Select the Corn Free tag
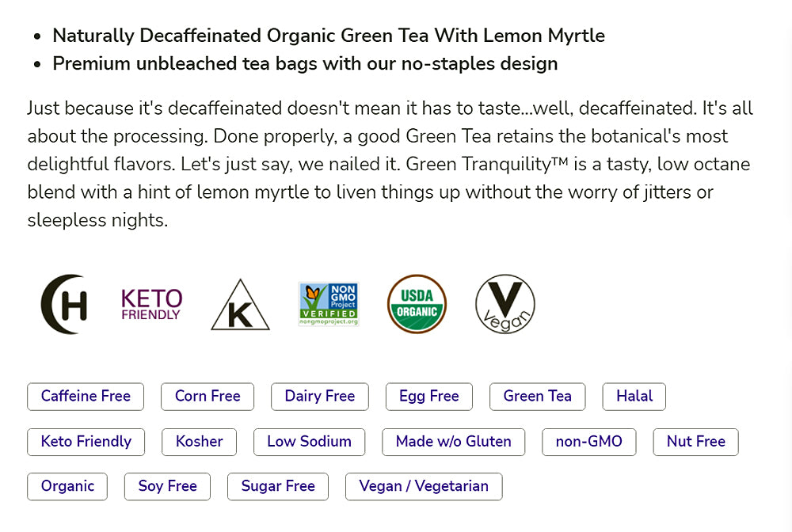Viewport: 792px width, 532px height. tap(208, 397)
